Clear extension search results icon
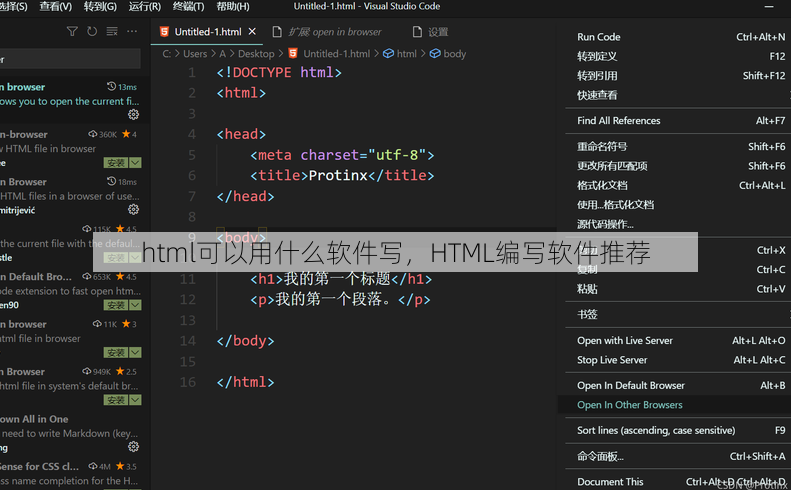The height and width of the screenshot is (490, 791). pyautogui.click(x=112, y=32)
